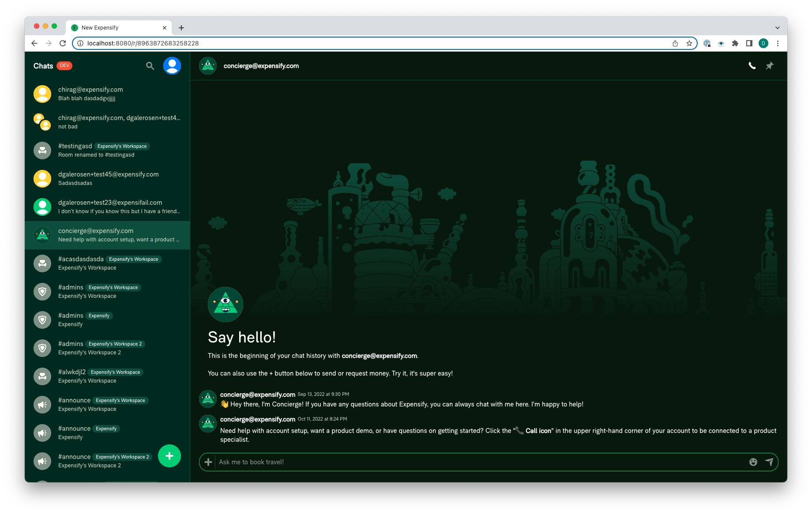Click concierge avatar beside Oct 11 message

(208, 424)
